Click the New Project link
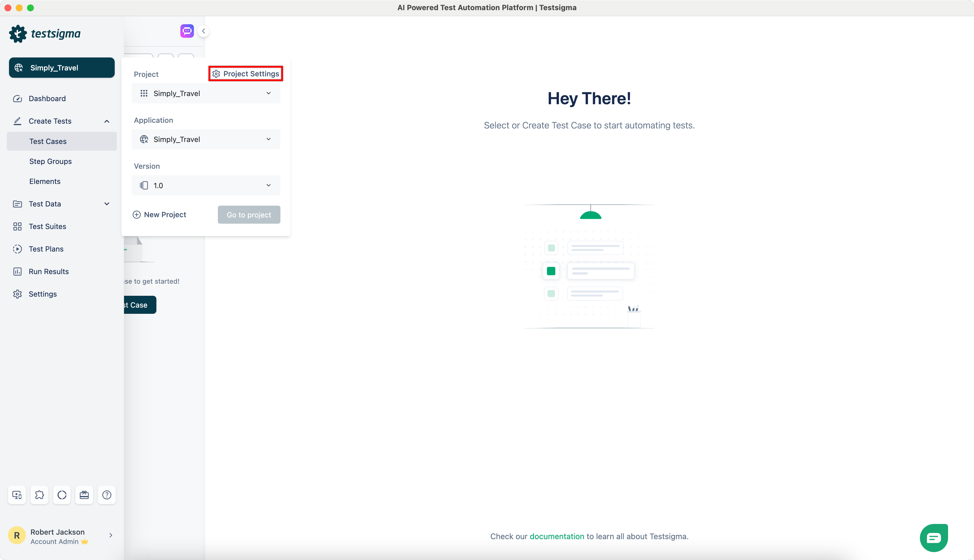974x560 pixels. click(x=159, y=215)
